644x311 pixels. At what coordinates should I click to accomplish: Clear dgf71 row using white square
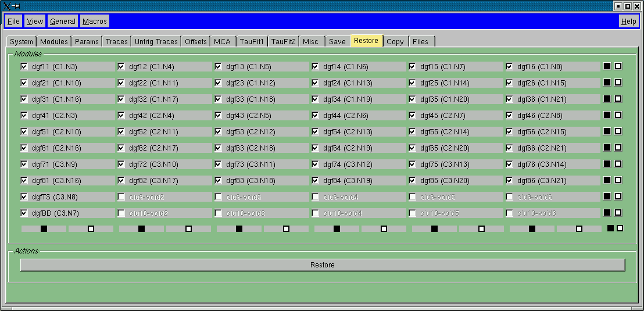618,164
